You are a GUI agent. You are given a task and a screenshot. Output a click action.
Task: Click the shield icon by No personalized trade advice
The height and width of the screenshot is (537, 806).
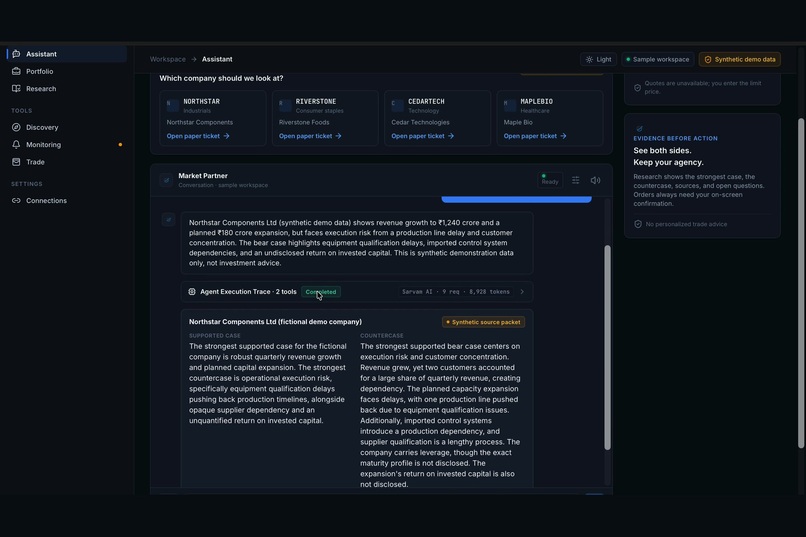(638, 224)
